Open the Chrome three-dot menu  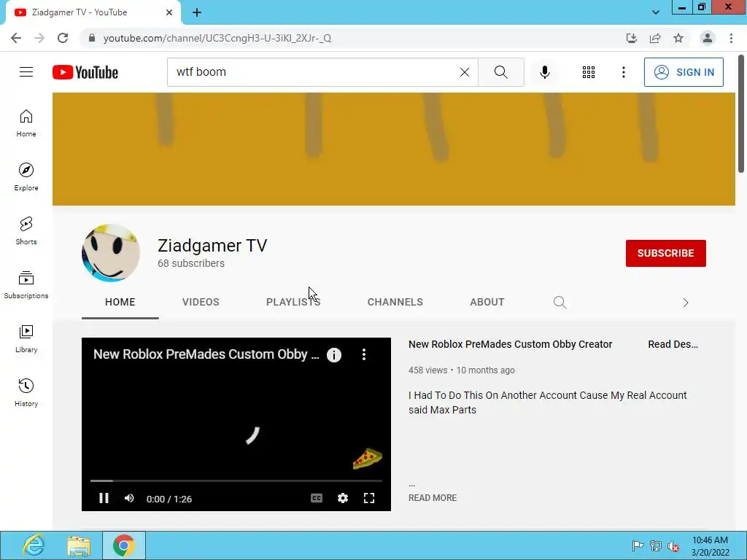[731, 38]
